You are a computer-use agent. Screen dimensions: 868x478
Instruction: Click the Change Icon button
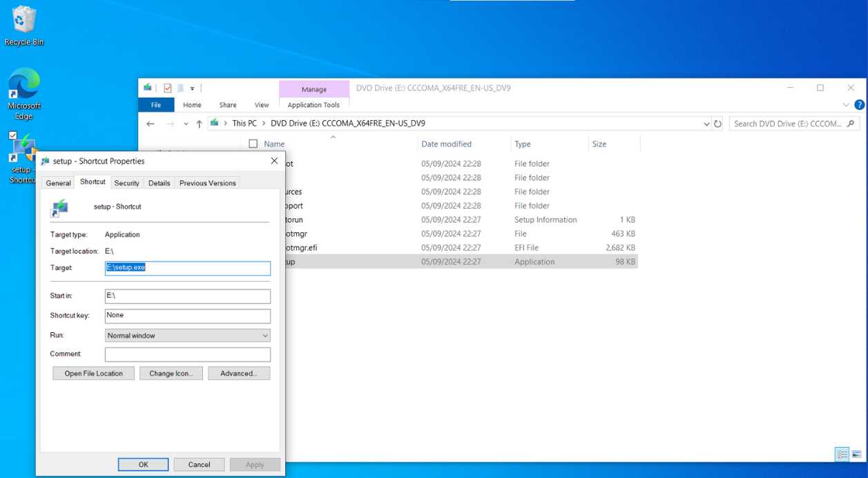(171, 373)
